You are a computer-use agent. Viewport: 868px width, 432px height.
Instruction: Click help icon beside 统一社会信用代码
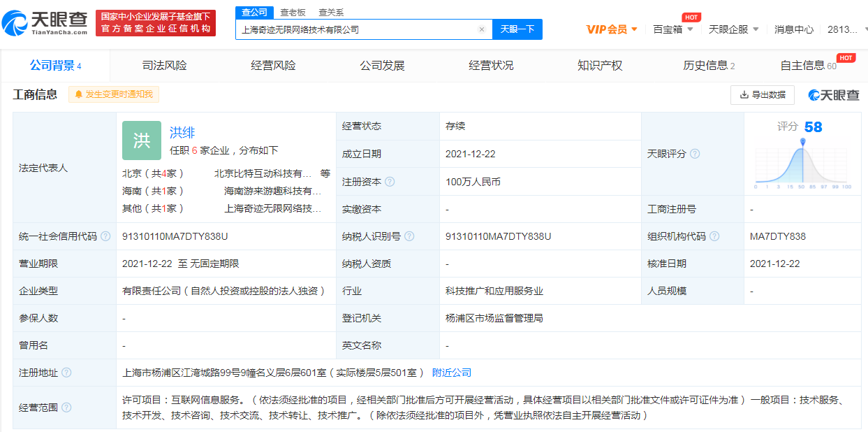(105, 236)
